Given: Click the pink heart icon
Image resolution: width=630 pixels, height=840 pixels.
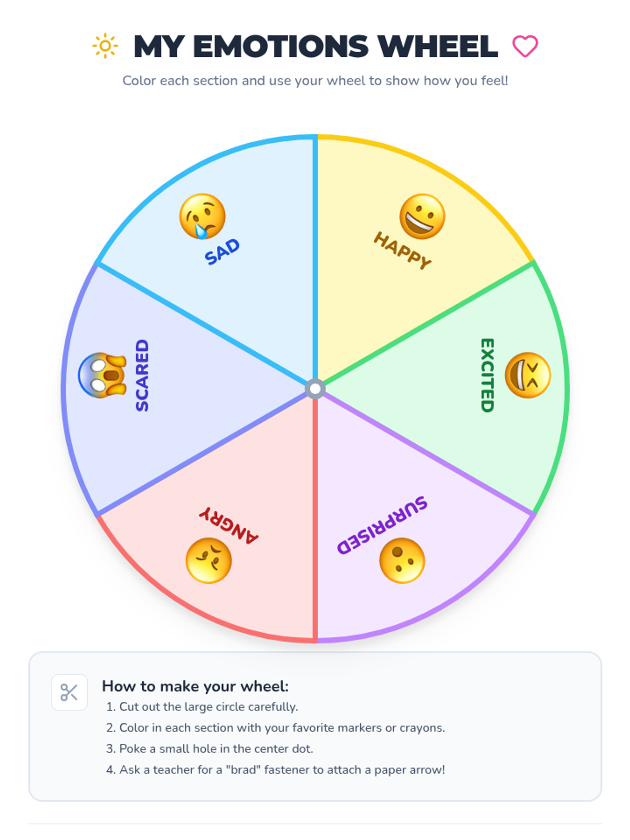Looking at the screenshot, I should pyautogui.click(x=525, y=46).
